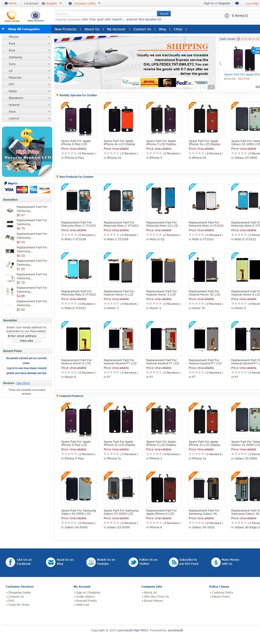Open the Twitter bird icon
Image resolution: width=260 pixels, height=644 pixels.
click(x=133, y=562)
